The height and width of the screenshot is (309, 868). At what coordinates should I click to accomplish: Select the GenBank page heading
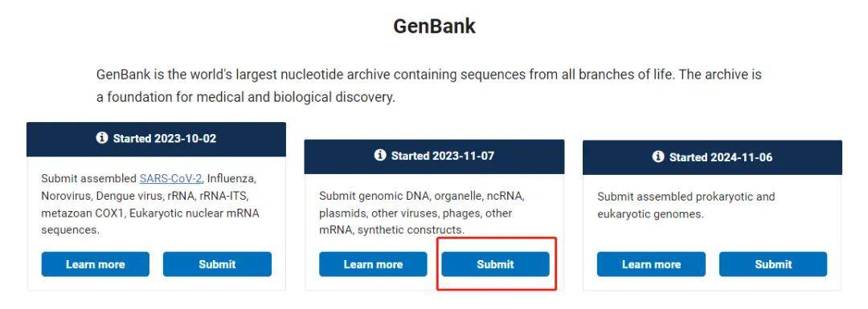(434, 26)
